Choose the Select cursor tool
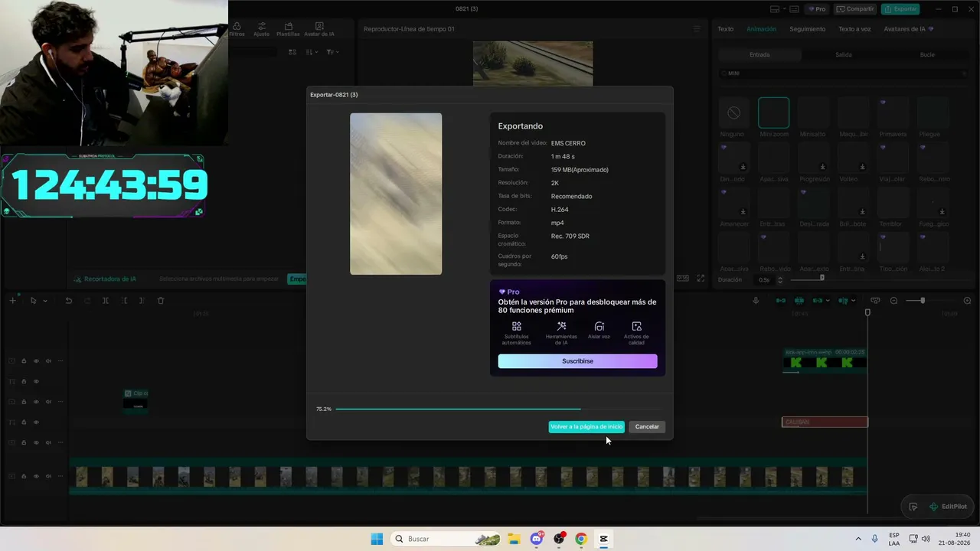The height and width of the screenshot is (551, 980). pyautogui.click(x=33, y=301)
